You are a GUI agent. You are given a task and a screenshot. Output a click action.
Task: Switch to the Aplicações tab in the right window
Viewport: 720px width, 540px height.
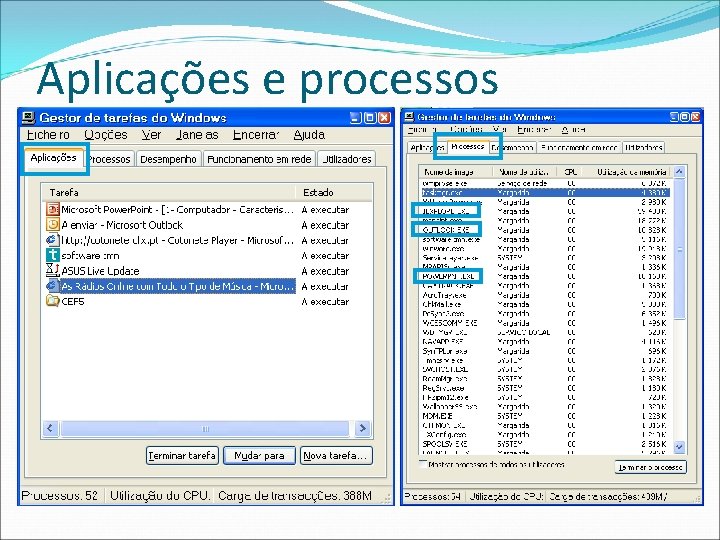427,147
